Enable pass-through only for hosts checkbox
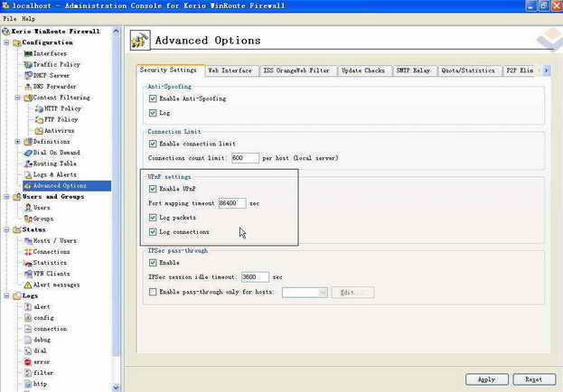The width and height of the screenshot is (563, 392). pyautogui.click(x=153, y=292)
